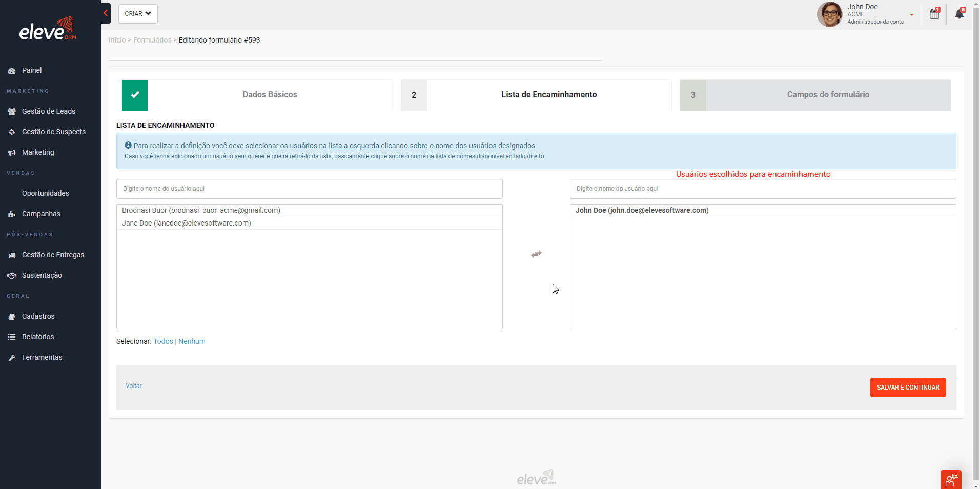Image resolution: width=980 pixels, height=489 pixels.
Task: Click the transfer arrows between user lists
Action: 536,254
